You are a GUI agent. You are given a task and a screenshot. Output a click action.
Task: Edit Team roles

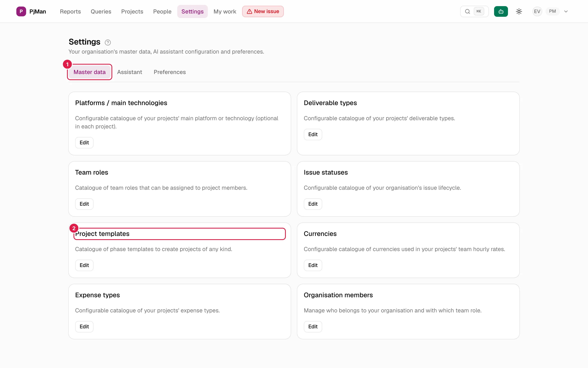pos(84,204)
